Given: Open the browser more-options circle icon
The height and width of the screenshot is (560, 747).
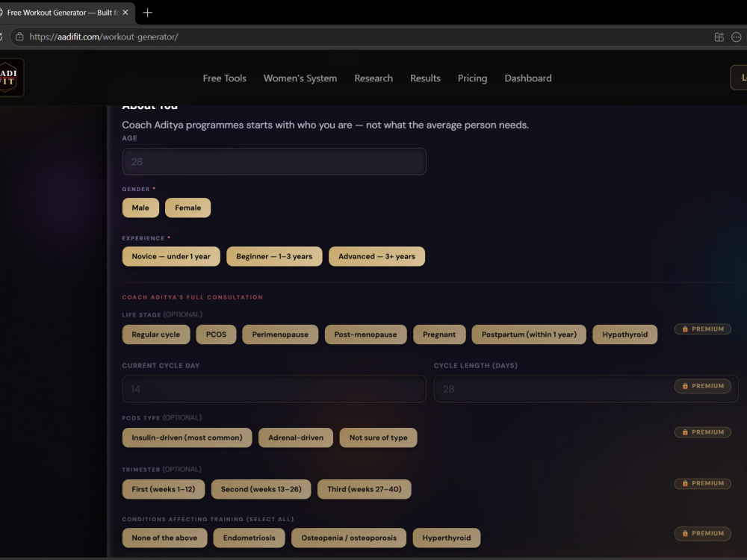Looking at the screenshot, I should [736, 37].
